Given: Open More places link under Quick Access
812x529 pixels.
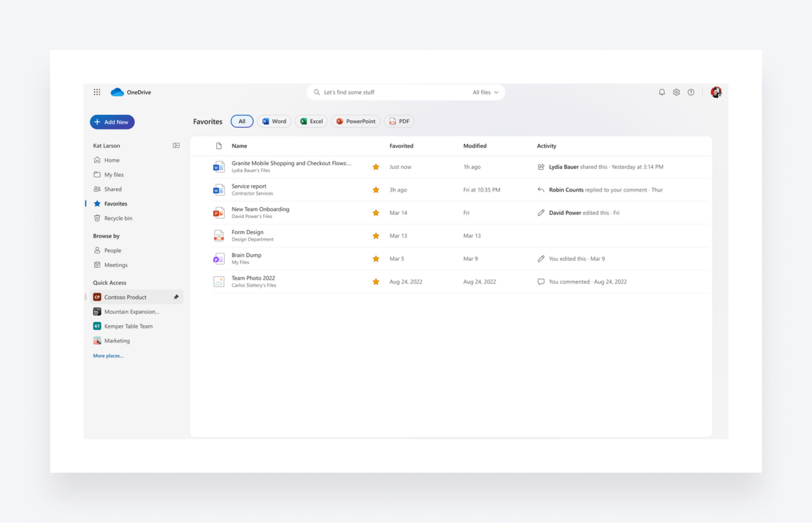Looking at the screenshot, I should (x=108, y=355).
